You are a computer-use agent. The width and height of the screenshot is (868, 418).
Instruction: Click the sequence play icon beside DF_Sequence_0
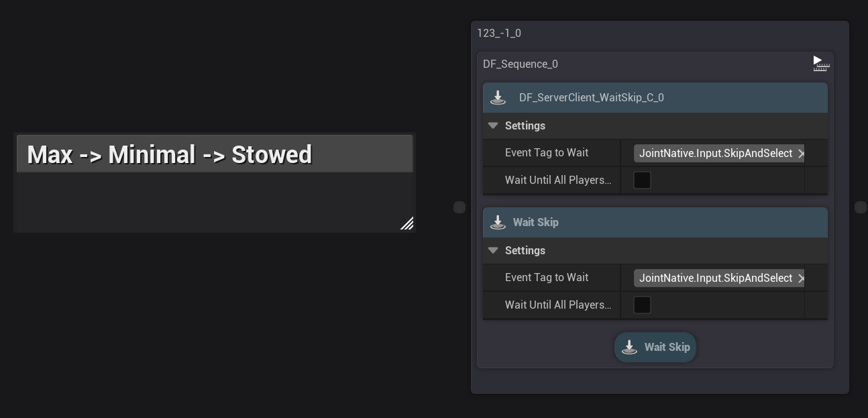coord(821,64)
